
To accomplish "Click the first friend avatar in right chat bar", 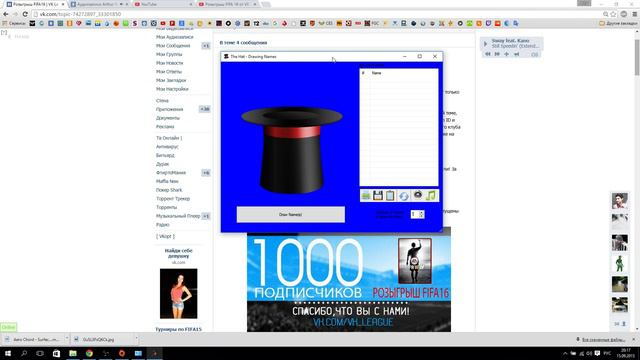I will [620, 200].
